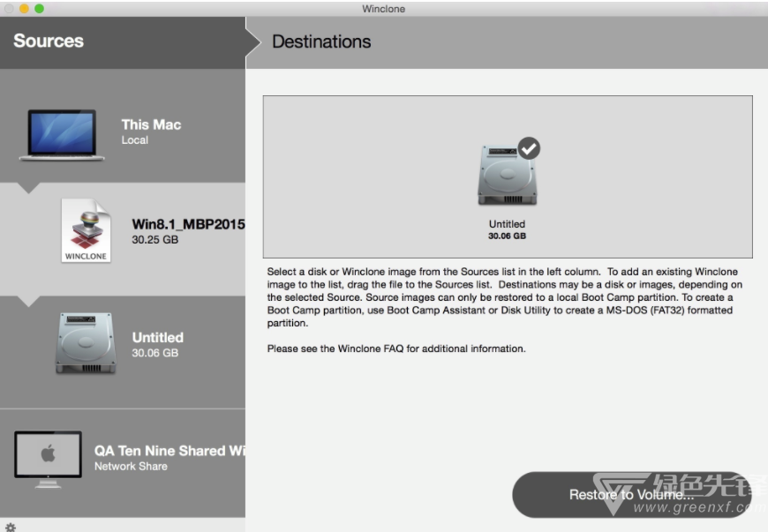768x532 pixels.
Task: Click the Destinations header
Action: pos(321,41)
